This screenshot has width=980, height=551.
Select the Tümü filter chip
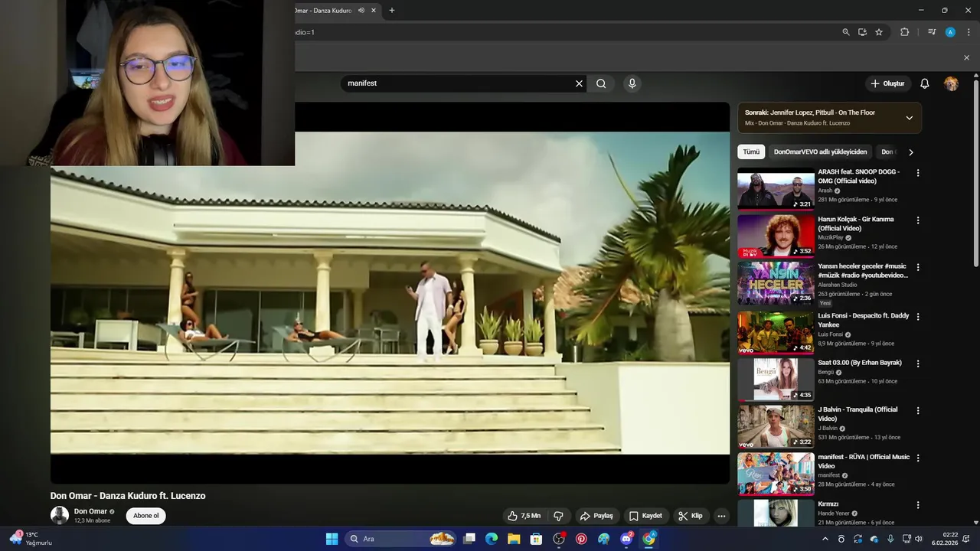pos(751,152)
